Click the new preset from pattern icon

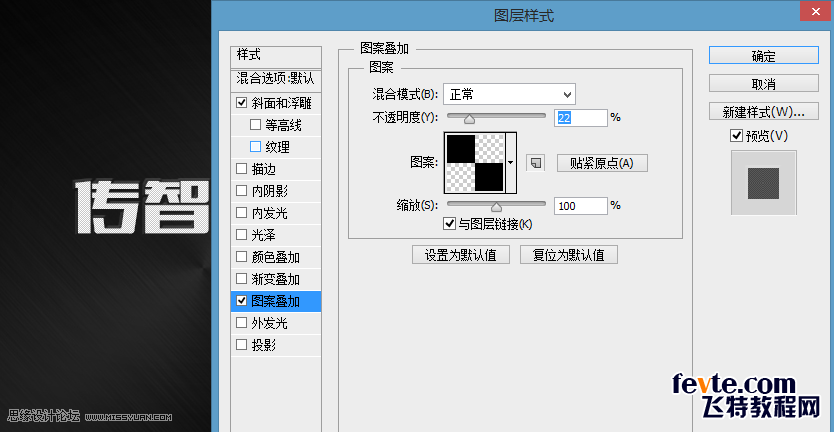tap(536, 163)
